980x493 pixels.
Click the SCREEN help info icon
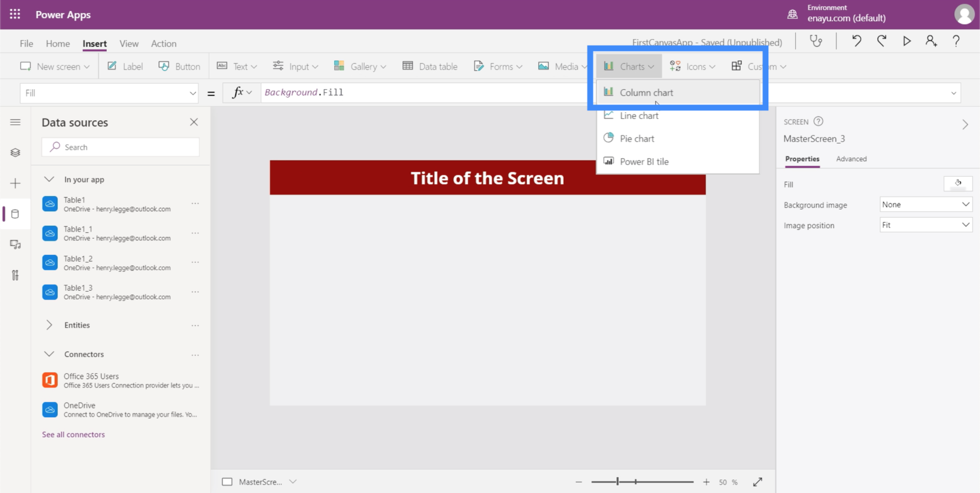818,121
